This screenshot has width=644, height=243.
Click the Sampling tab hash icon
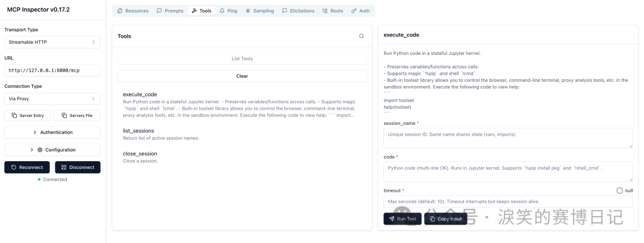[x=247, y=11]
